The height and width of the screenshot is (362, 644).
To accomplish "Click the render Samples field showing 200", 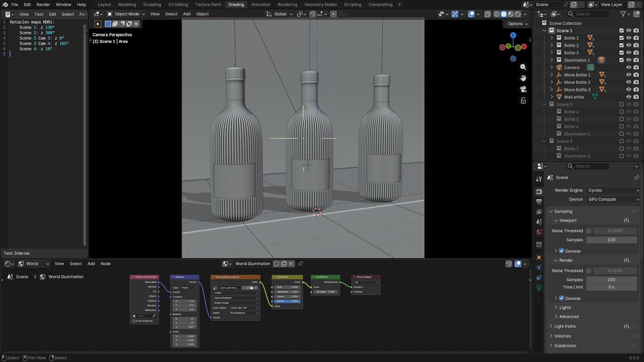I will point(611,280).
